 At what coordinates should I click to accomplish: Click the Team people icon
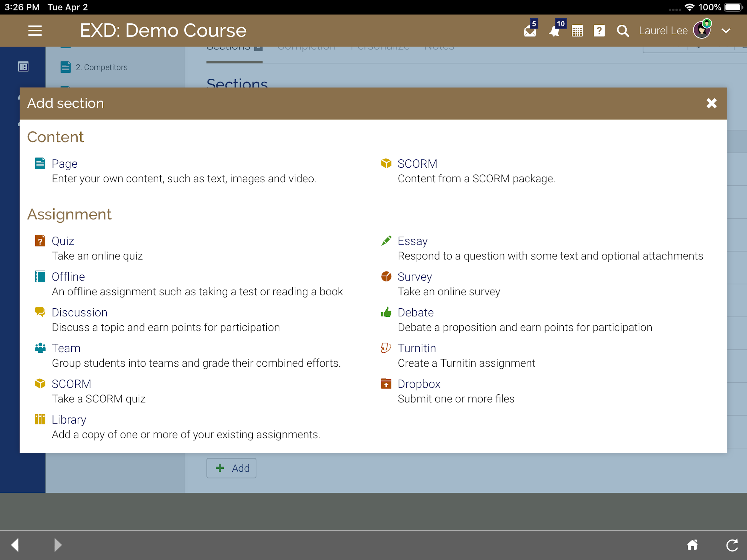[x=40, y=348]
